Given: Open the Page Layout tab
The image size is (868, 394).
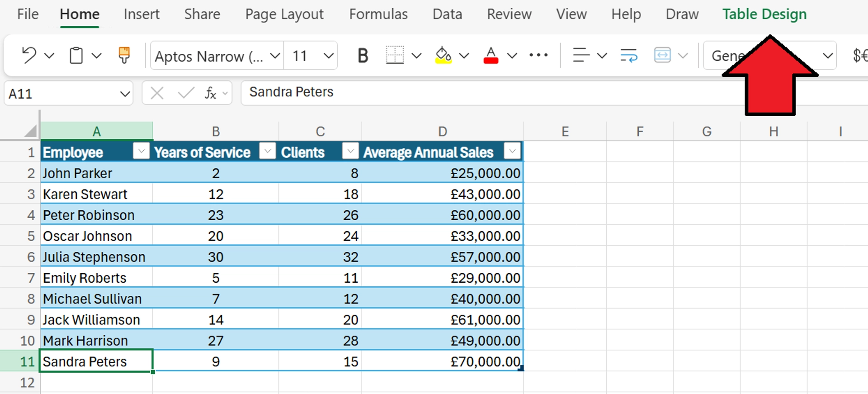Looking at the screenshot, I should [x=284, y=14].
